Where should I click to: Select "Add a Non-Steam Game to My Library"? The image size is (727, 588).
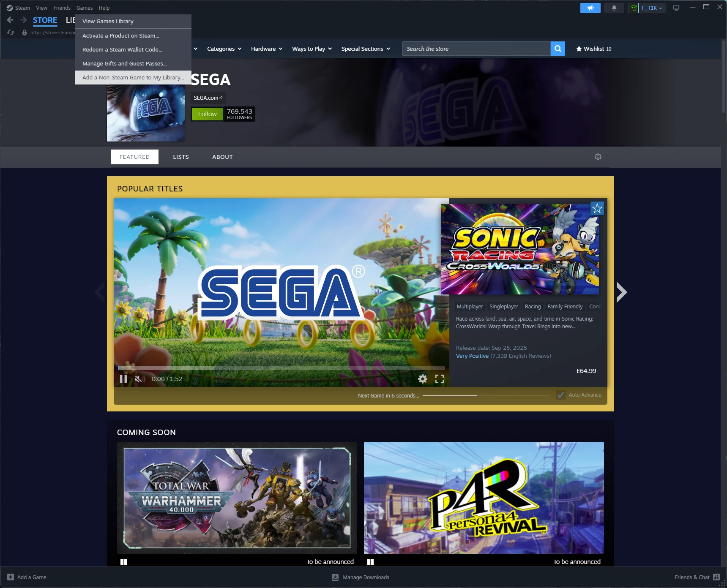(133, 77)
